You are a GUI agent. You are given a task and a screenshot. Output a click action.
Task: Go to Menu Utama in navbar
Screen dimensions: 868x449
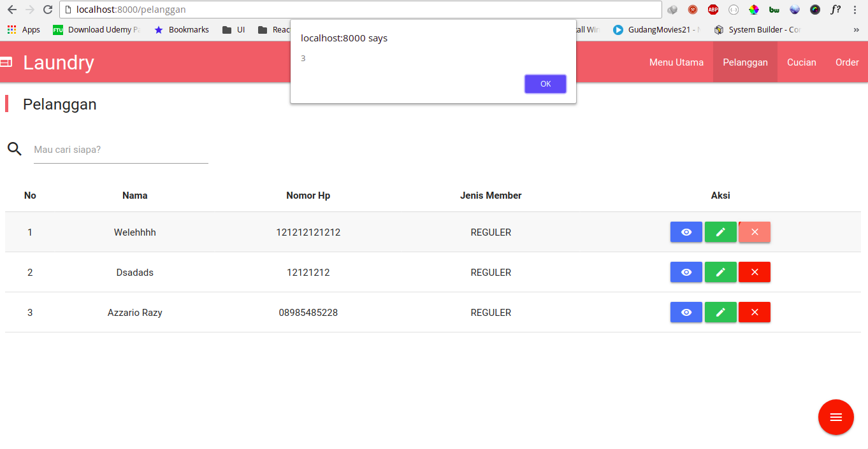click(676, 62)
